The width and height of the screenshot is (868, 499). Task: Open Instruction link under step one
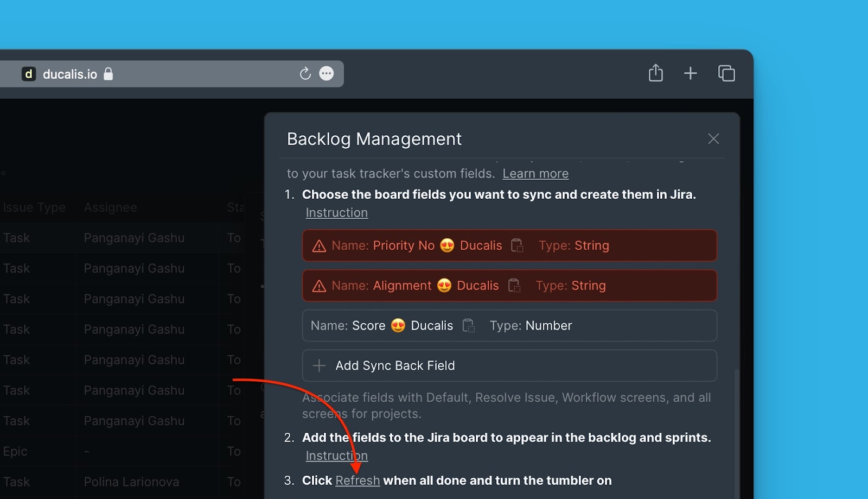pos(336,213)
